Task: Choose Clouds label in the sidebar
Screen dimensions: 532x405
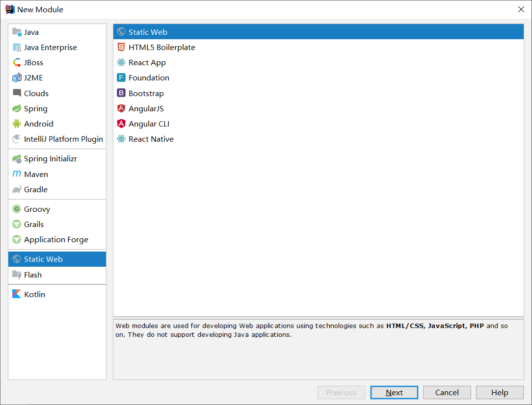Action: pyautogui.click(x=36, y=93)
